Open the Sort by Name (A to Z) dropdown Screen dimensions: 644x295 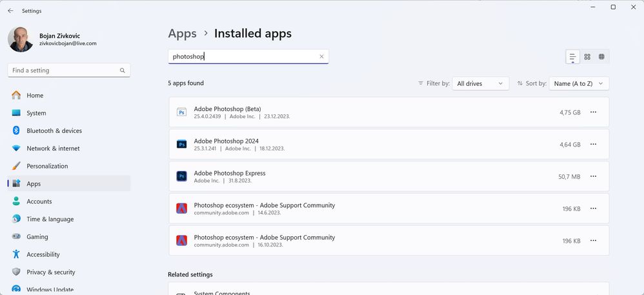click(x=579, y=83)
